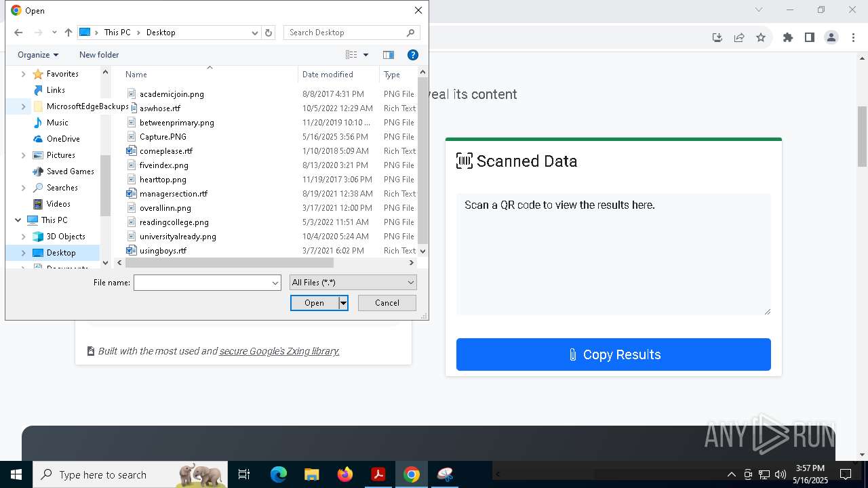
Task: Click the File name input field
Action: pyautogui.click(x=202, y=283)
